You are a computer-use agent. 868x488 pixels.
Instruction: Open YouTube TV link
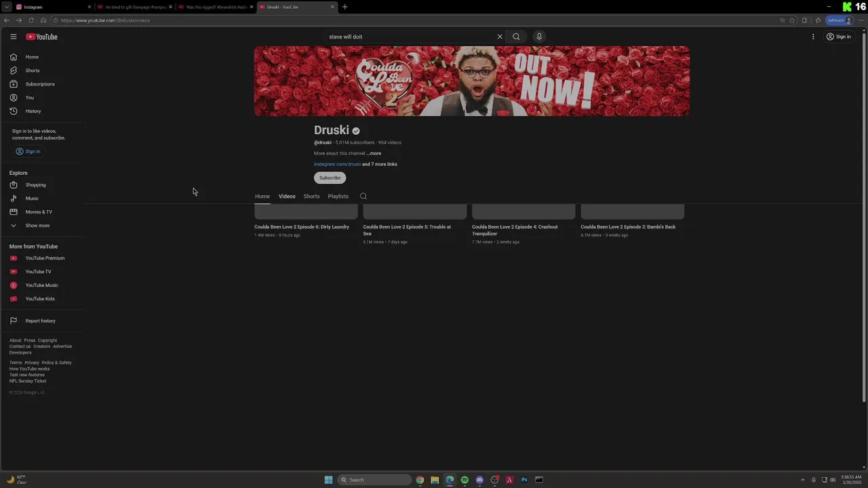pos(41,272)
